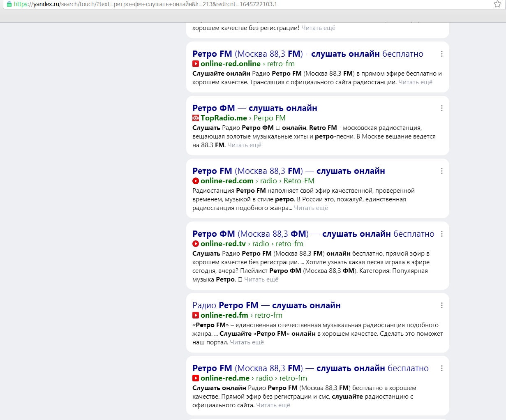This screenshot has width=506, height=420.
Task: Click 'Ретро FM' breadcrumb next to TopRadio.me
Action: coord(270,118)
